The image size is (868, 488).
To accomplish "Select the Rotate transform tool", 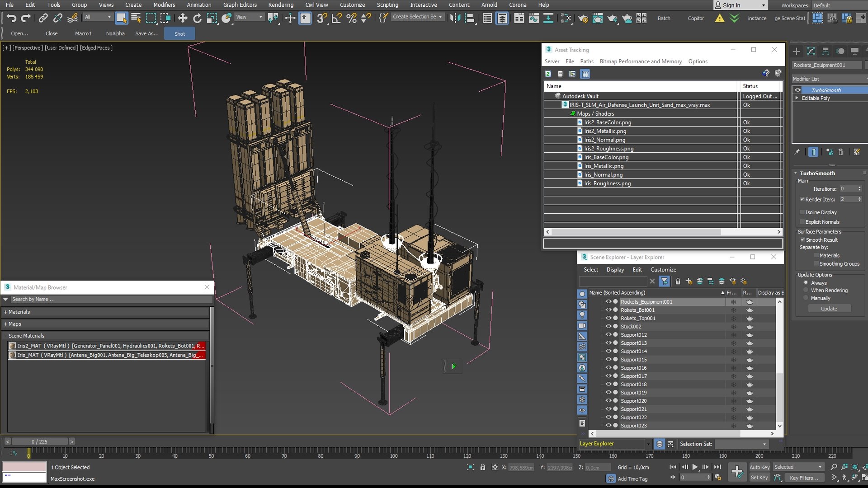I will coord(197,18).
